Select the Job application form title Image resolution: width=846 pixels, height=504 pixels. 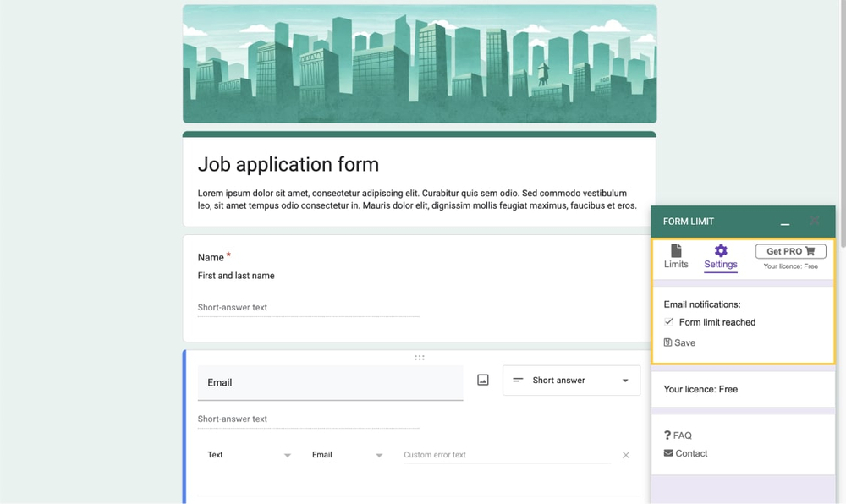pos(288,165)
